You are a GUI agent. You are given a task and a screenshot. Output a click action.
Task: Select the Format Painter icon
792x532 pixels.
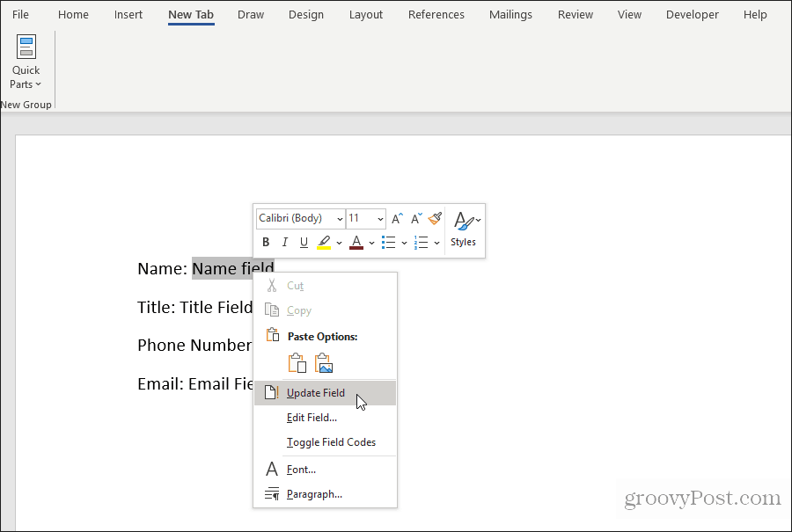435,218
